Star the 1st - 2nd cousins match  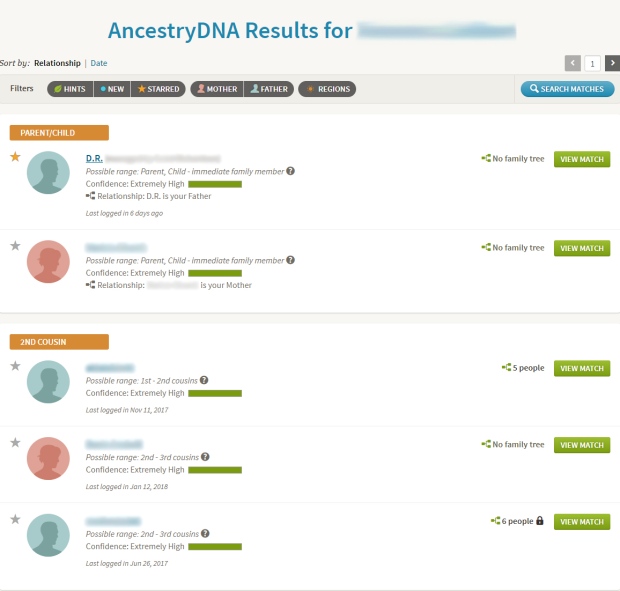tap(15, 366)
